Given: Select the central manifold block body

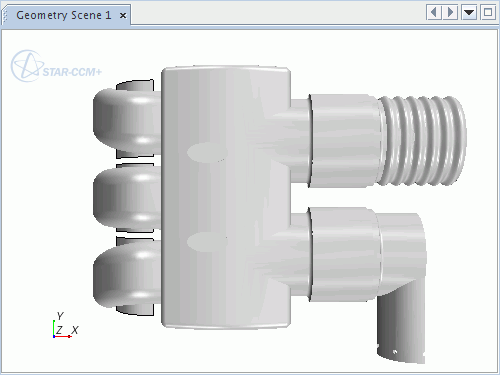Looking at the screenshot, I should tap(226, 197).
